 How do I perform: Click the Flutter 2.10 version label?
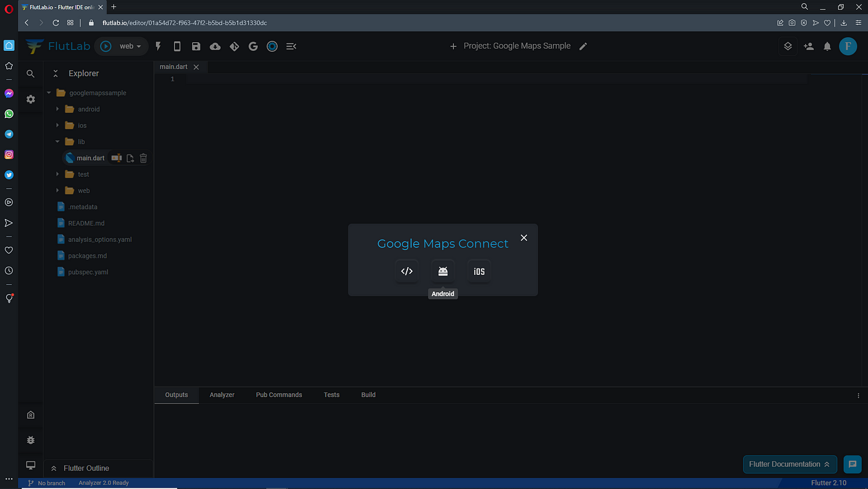(829, 483)
